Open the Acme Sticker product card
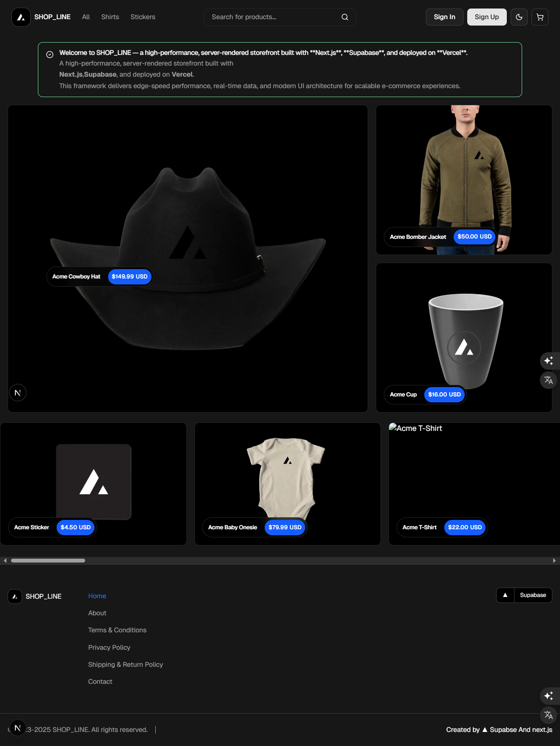This screenshot has width=560, height=746. [x=93, y=484]
